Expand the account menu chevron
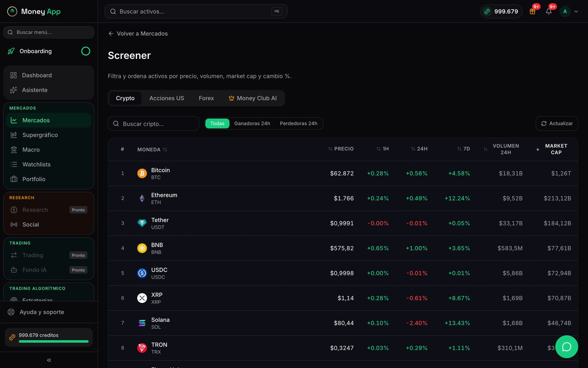The image size is (588, 368). pos(576,11)
